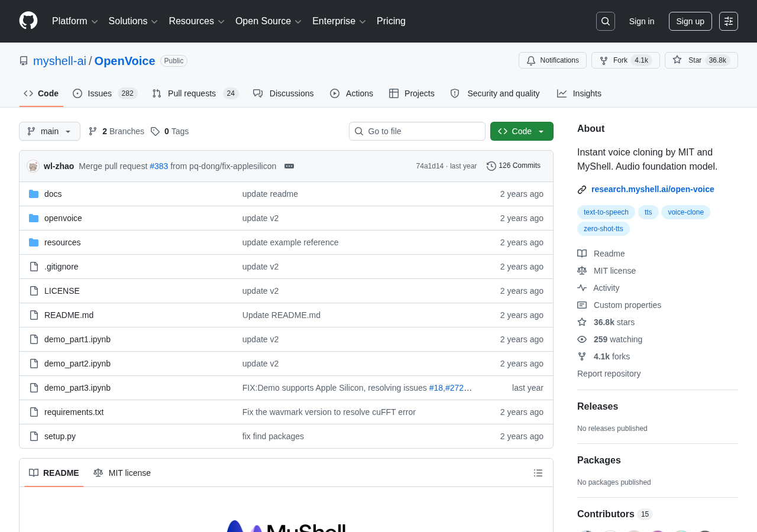Open the appearance settings icon button
The image size is (757, 532).
click(729, 21)
